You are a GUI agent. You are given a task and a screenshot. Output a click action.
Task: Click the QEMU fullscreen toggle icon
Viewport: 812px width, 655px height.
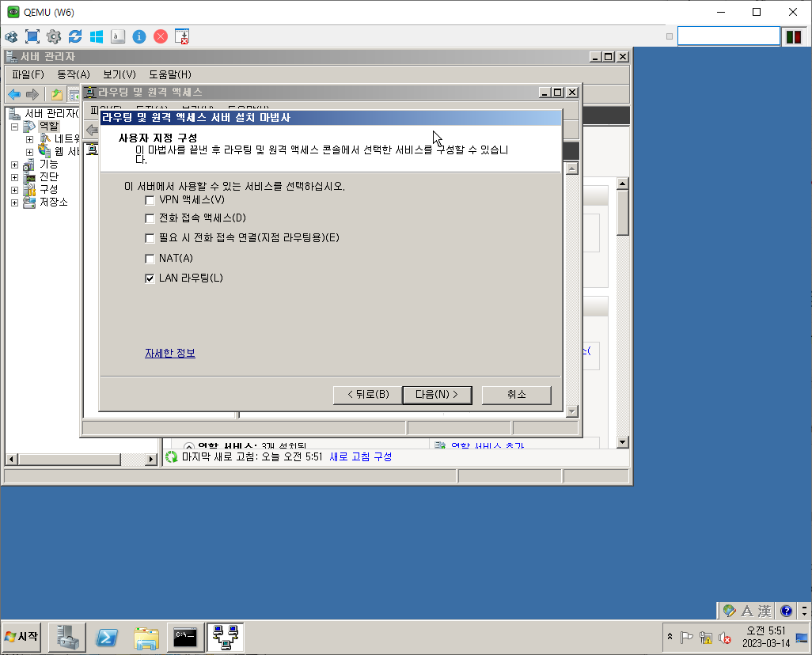tap(32, 36)
